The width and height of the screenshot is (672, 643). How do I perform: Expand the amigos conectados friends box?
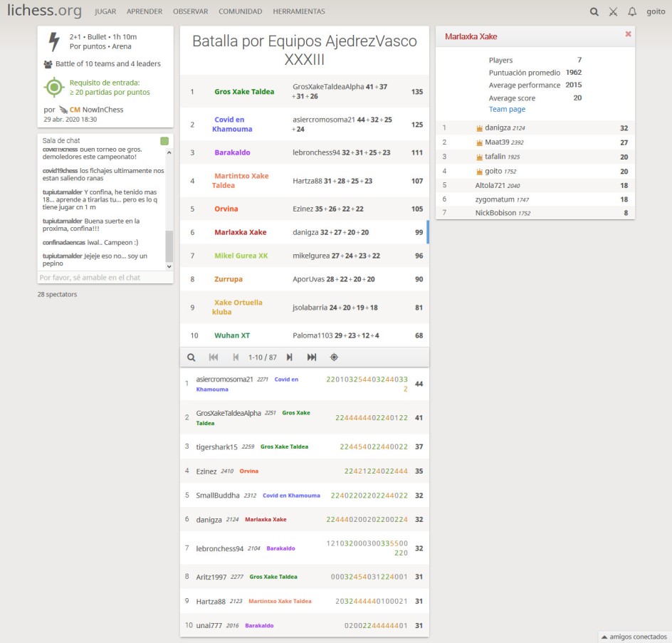click(634, 637)
